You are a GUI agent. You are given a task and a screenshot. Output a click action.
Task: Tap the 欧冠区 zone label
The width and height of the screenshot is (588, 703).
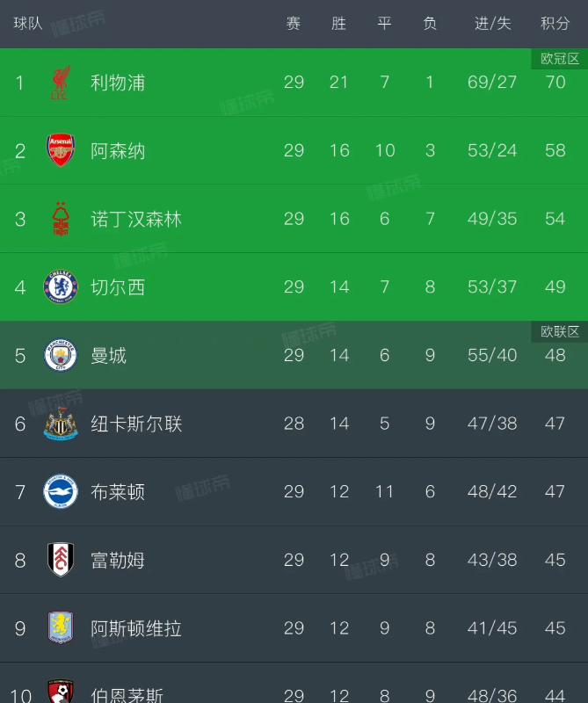tap(560, 59)
